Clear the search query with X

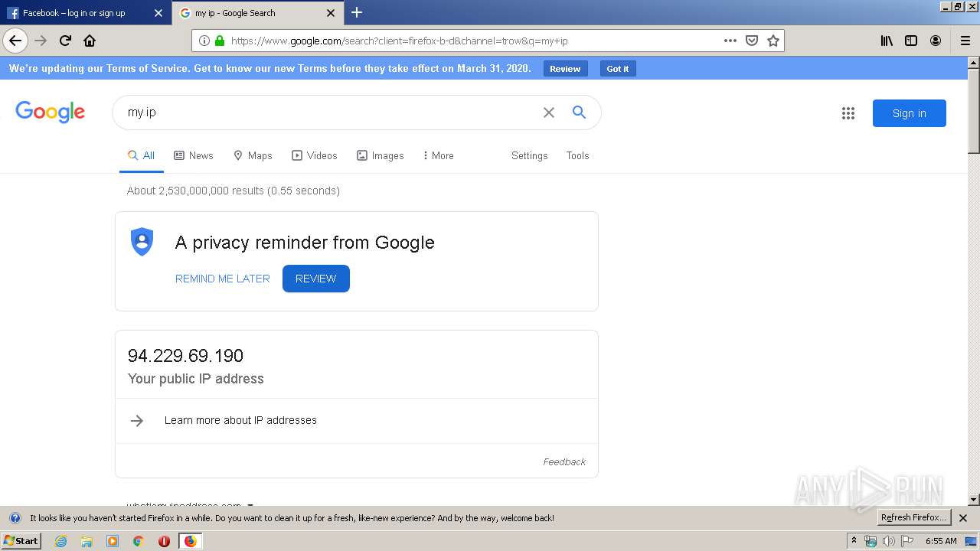(549, 112)
